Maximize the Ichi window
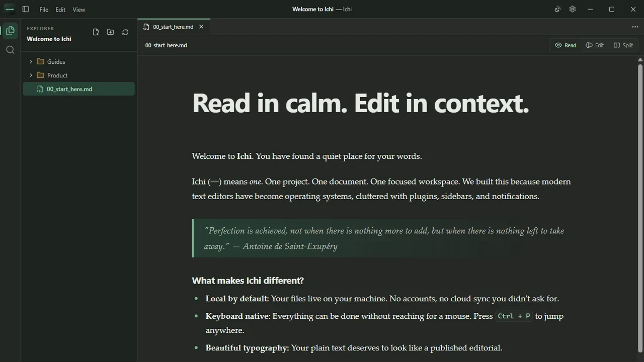 click(612, 9)
